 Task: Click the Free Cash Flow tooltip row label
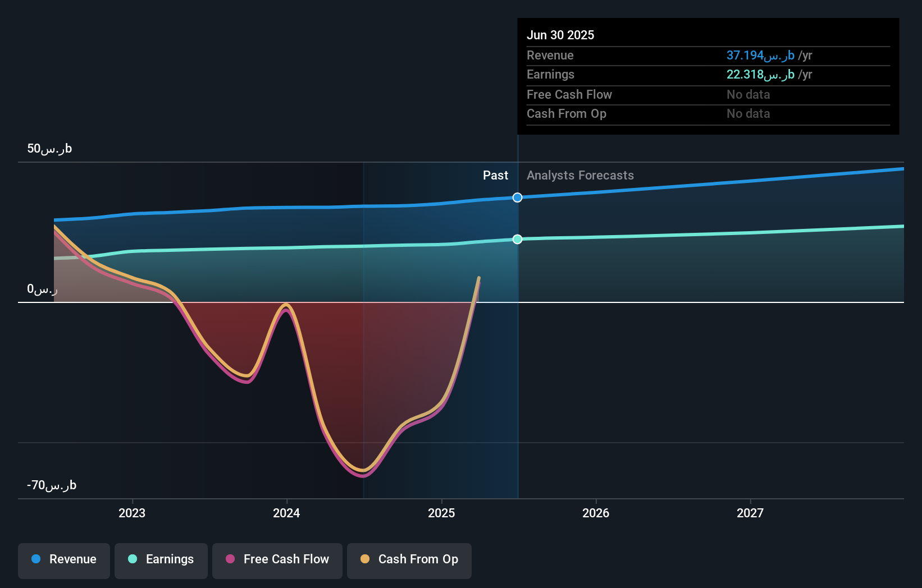click(569, 95)
